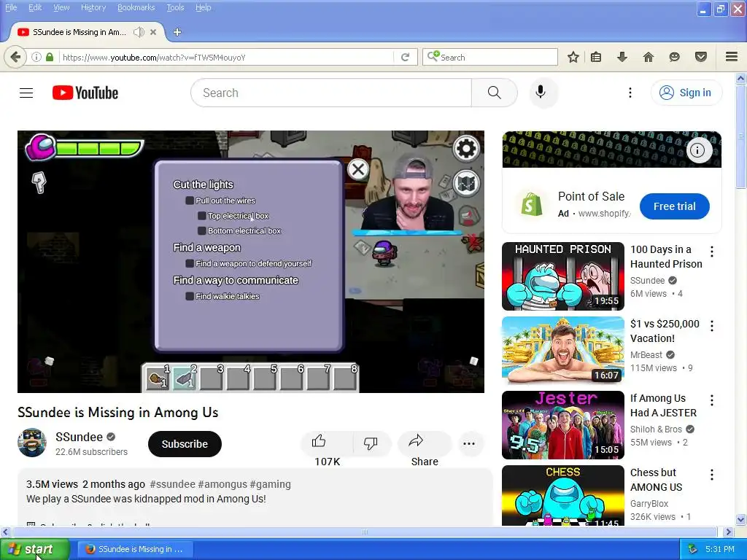
Task: Open options for If Among Us Had A JESTER
Action: 712,400
